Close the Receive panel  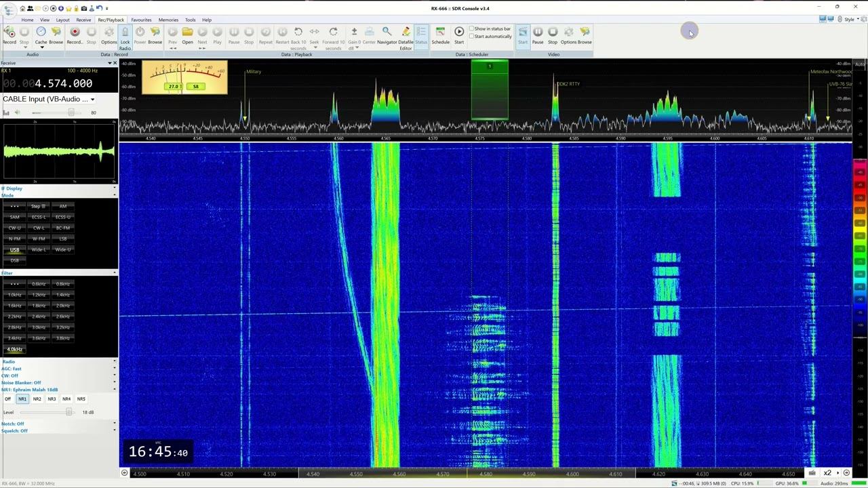pyautogui.click(x=115, y=63)
